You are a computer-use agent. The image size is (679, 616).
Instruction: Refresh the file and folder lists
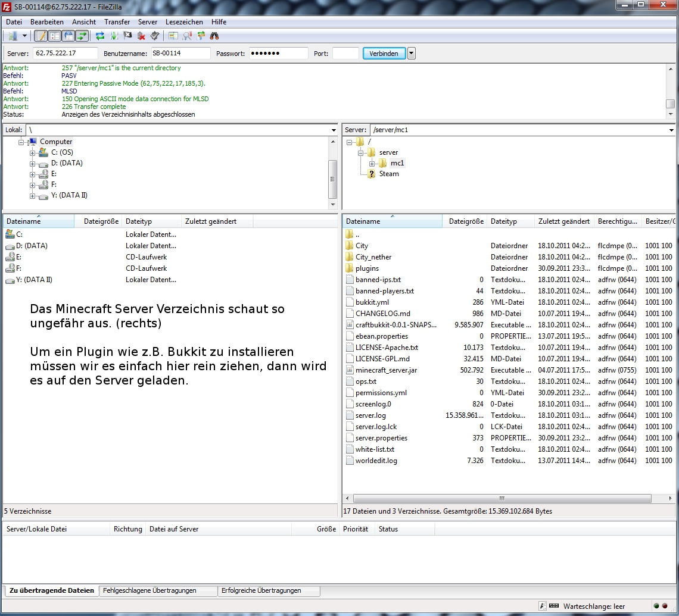pyautogui.click(x=100, y=36)
